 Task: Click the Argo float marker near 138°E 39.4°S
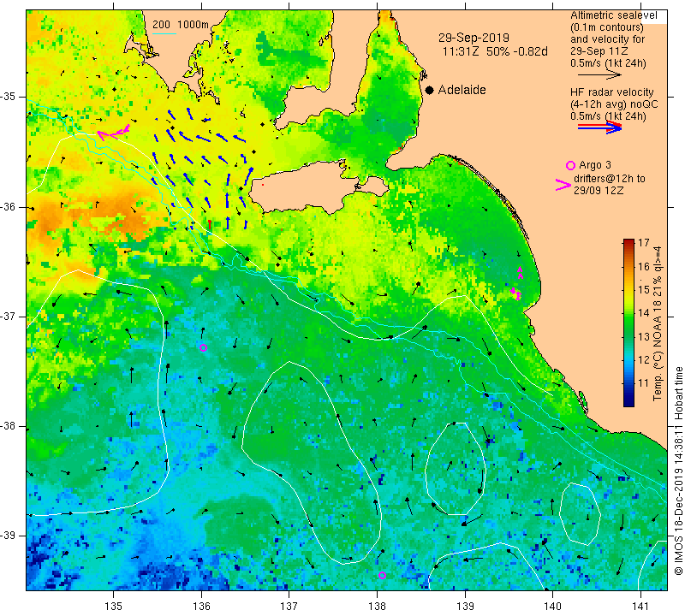pyautogui.click(x=382, y=575)
